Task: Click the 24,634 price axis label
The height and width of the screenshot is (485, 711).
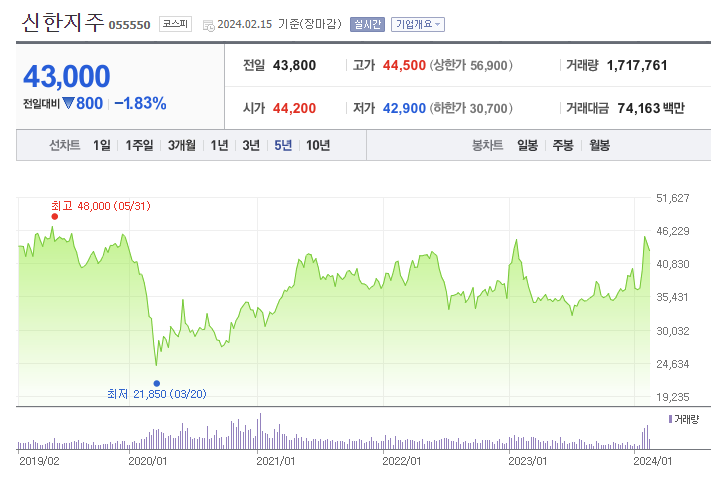Action: pos(673,364)
